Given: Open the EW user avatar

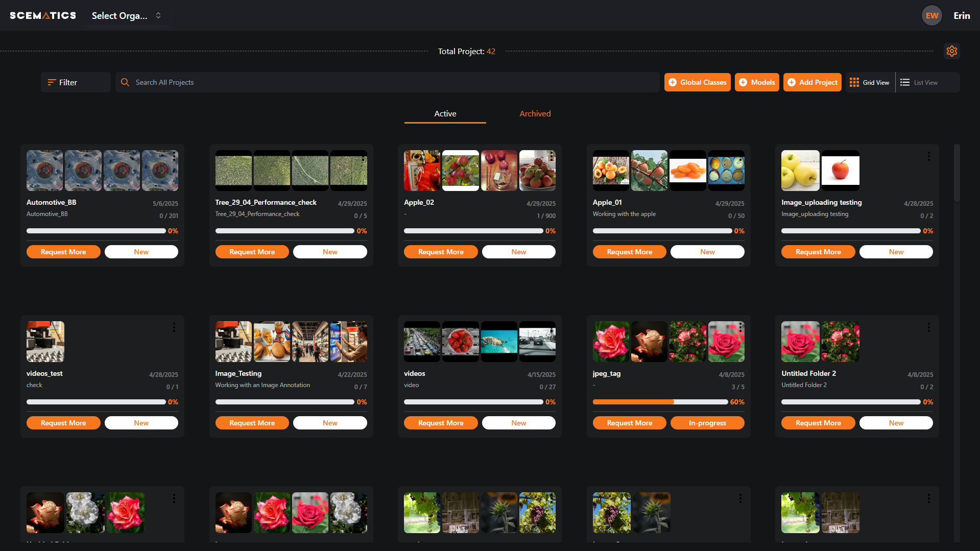Looking at the screenshot, I should click(932, 15).
